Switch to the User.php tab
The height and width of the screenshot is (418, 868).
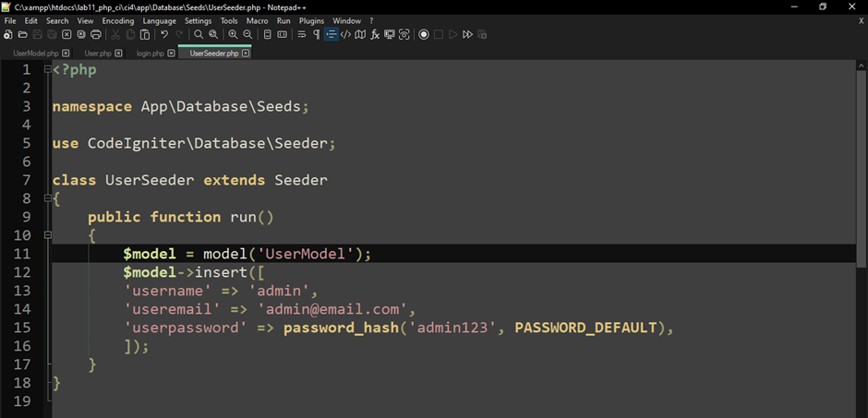pos(98,54)
